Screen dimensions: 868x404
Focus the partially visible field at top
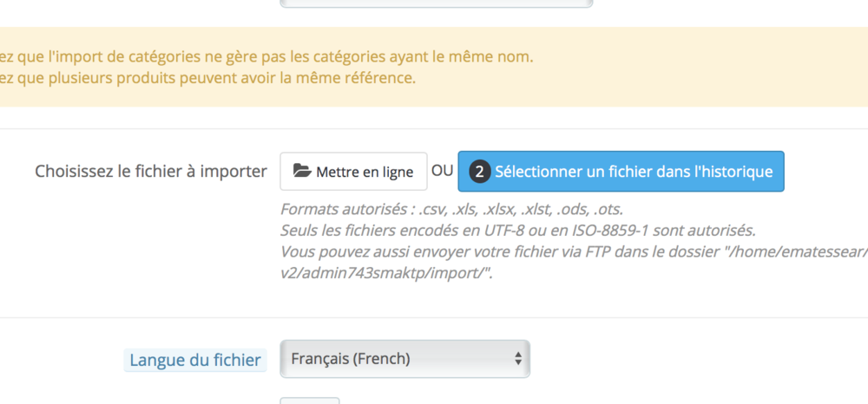[x=436, y=3]
